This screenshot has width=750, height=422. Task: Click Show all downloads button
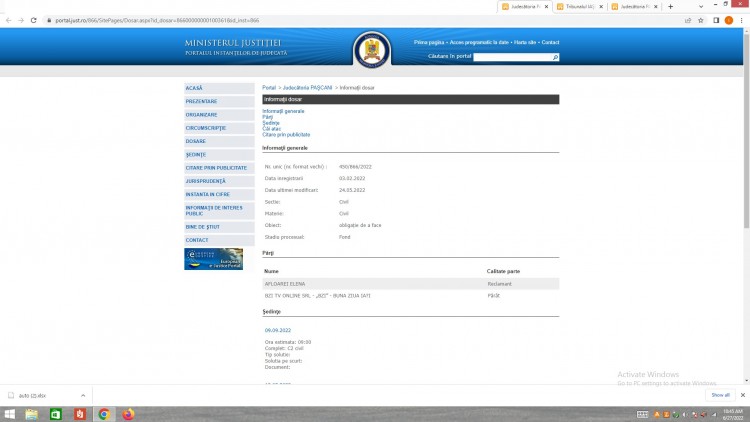(x=720, y=395)
